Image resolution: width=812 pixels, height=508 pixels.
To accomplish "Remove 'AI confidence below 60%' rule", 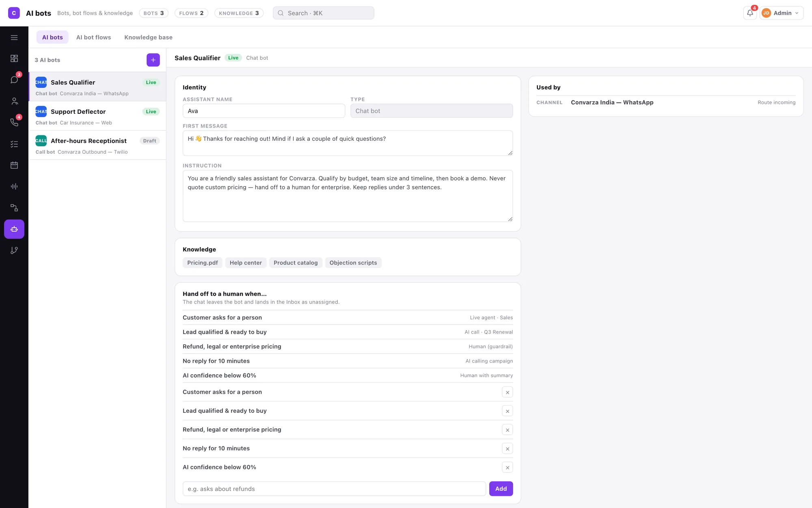I will pyautogui.click(x=508, y=467).
